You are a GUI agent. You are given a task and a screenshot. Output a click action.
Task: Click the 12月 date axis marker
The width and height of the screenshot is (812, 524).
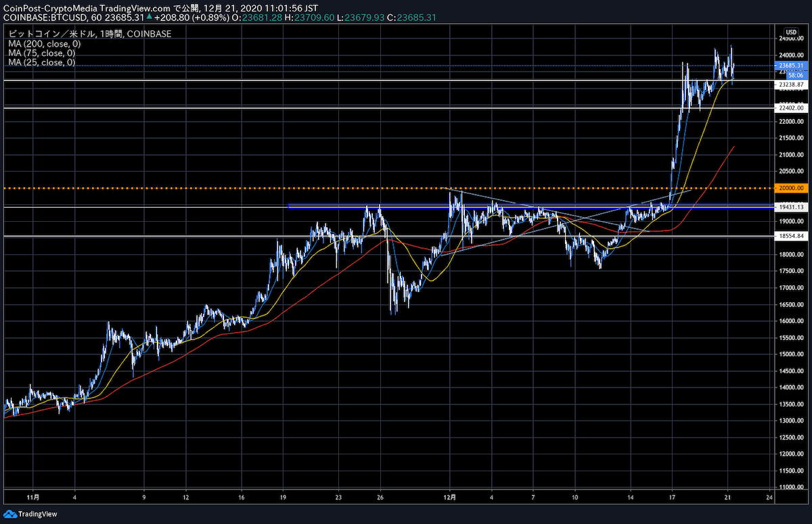pyautogui.click(x=449, y=496)
